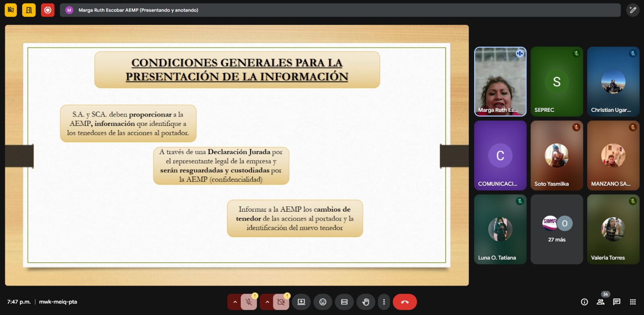This screenshot has width=644, height=315.
Task: Open the emoji reactions button
Action: point(323,302)
